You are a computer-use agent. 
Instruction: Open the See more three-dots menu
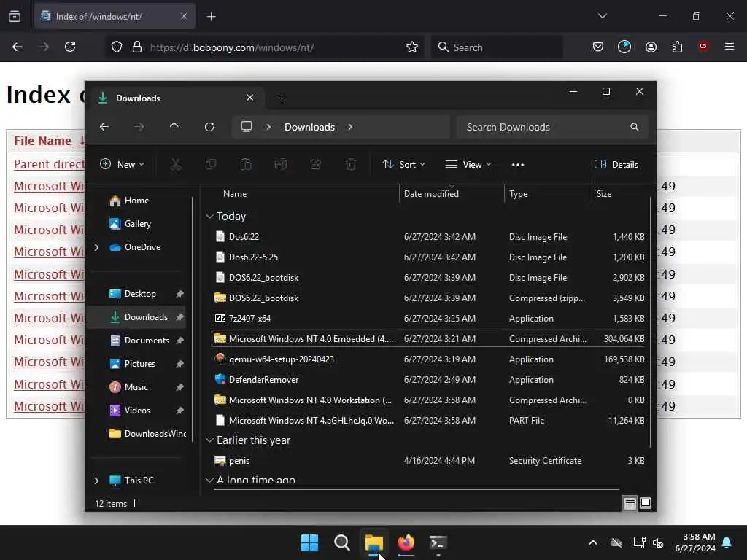pyautogui.click(x=518, y=165)
